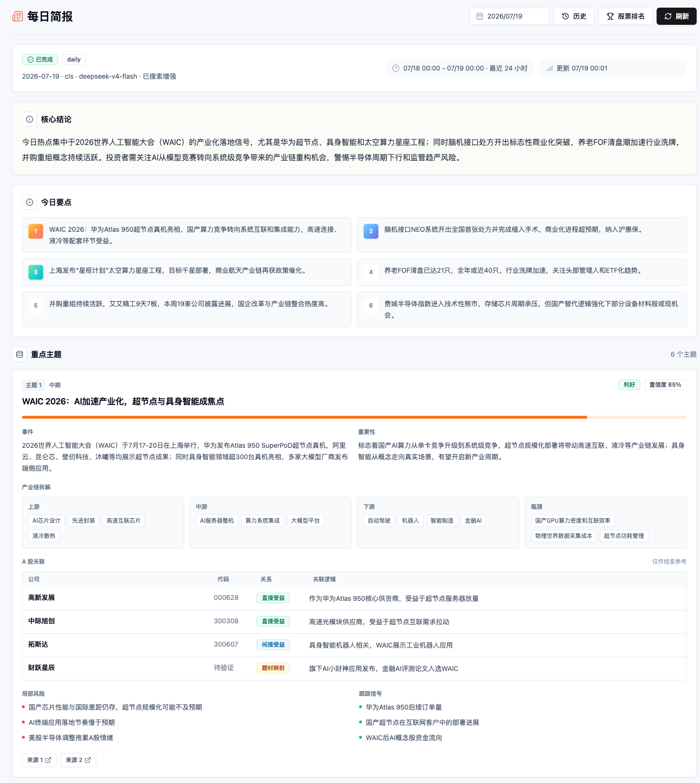Click the 拓斯达 company name

(x=38, y=645)
